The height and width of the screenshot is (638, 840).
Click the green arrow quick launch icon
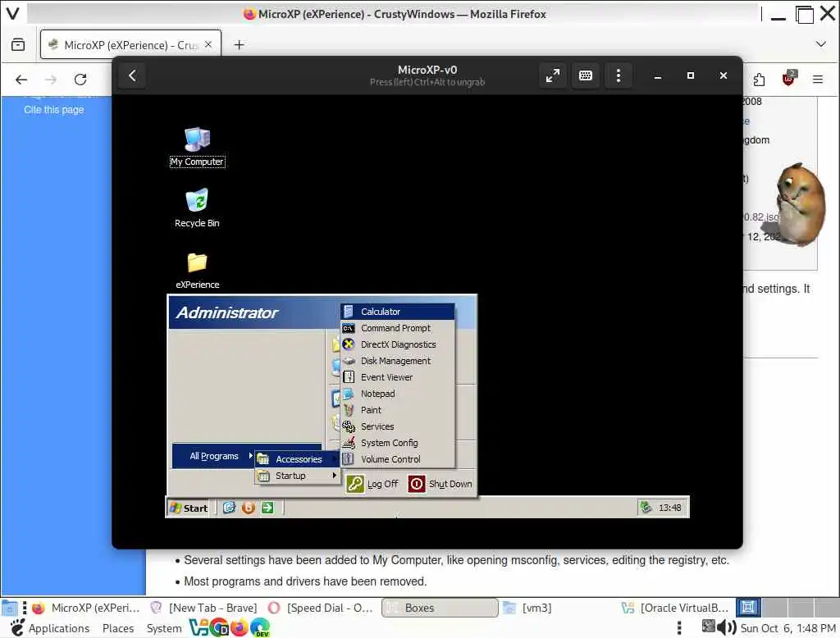point(267,508)
